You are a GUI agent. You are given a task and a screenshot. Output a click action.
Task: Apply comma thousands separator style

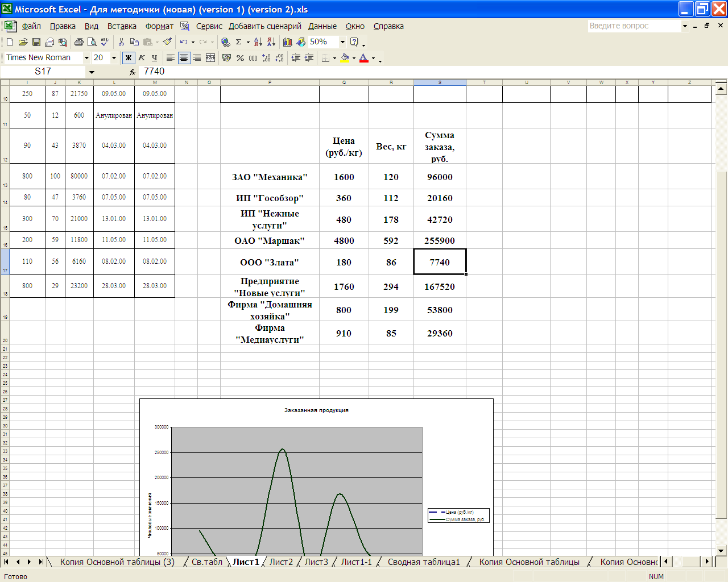point(253,57)
